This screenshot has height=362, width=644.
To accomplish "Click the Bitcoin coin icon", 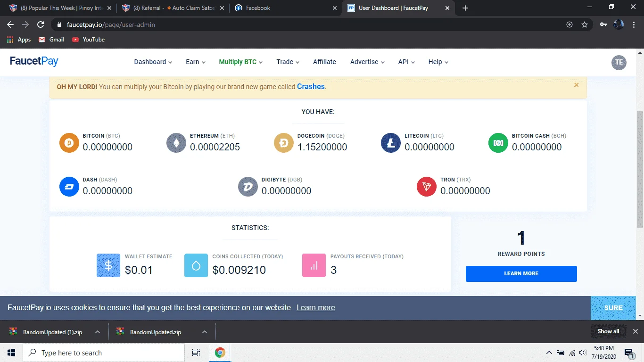I will point(69,143).
